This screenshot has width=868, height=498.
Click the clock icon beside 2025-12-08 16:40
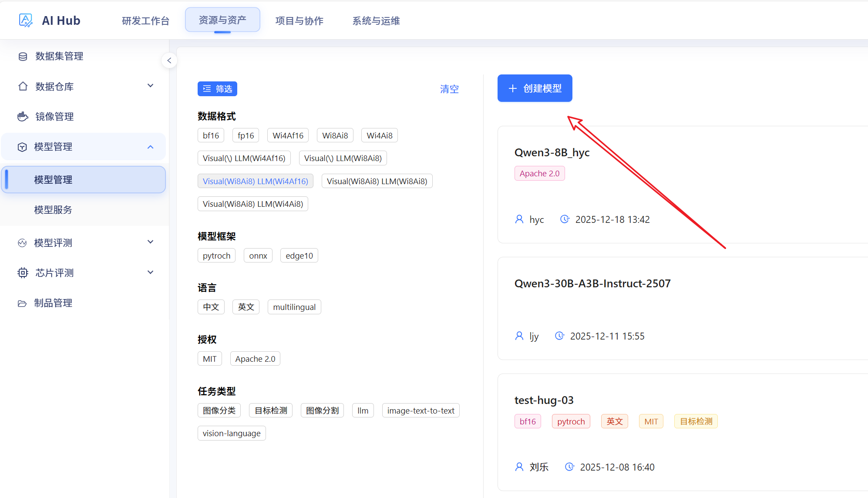pos(569,467)
